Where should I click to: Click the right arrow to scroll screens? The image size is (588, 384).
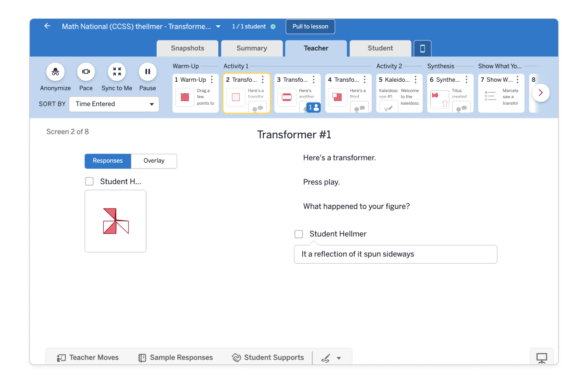click(x=541, y=92)
